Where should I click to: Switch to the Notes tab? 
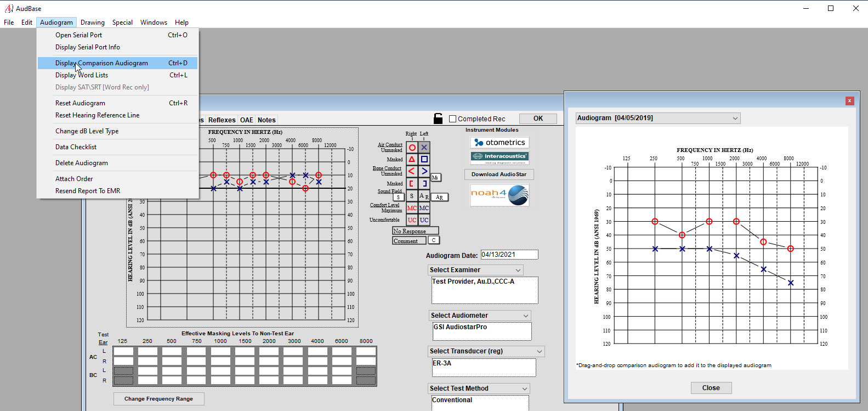point(266,120)
